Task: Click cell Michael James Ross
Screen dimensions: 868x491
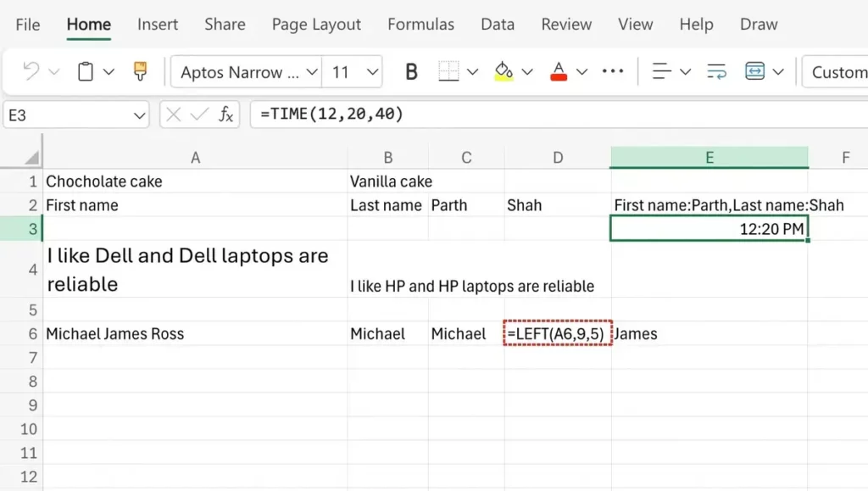Action: (x=196, y=334)
